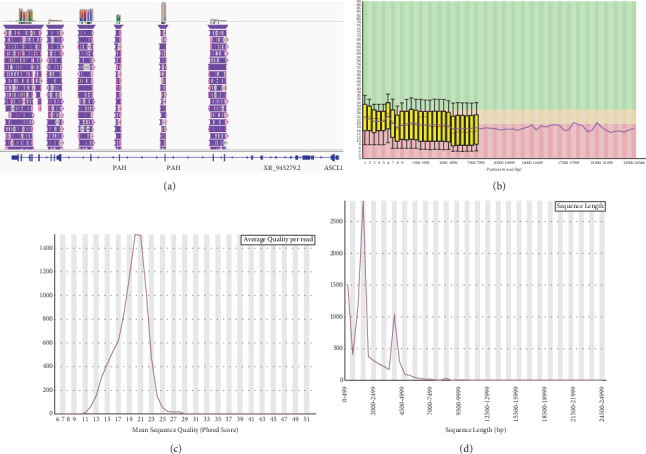Click the ASCL1 gene label
This screenshot has height=454, width=646.
click(x=333, y=168)
